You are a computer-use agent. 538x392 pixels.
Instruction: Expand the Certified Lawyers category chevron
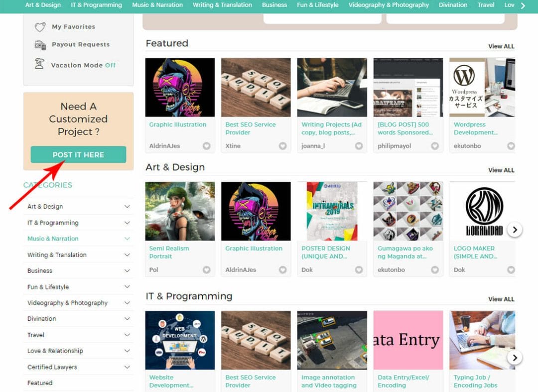click(x=127, y=367)
